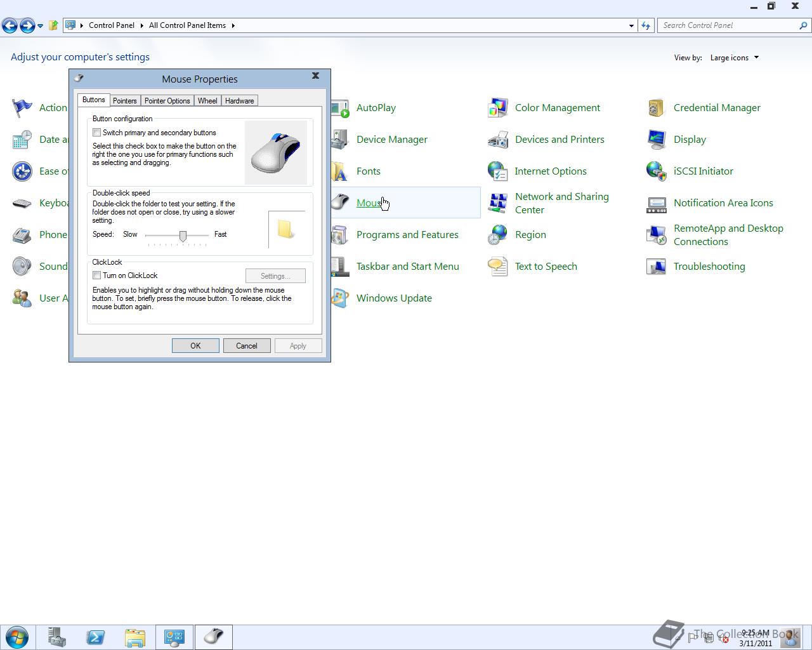Open Programs and Features link
This screenshot has width=812, height=650.
(x=407, y=235)
